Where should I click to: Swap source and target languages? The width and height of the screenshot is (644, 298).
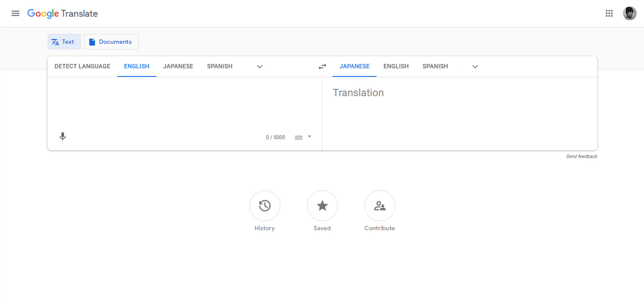click(x=323, y=66)
